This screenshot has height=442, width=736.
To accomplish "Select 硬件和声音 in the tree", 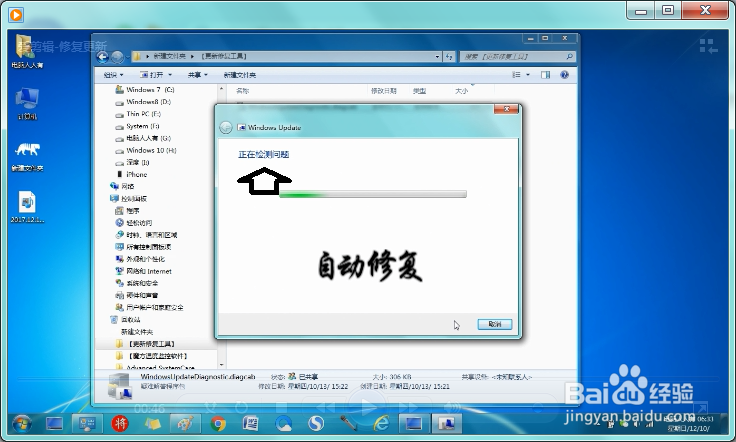I will pos(137,295).
